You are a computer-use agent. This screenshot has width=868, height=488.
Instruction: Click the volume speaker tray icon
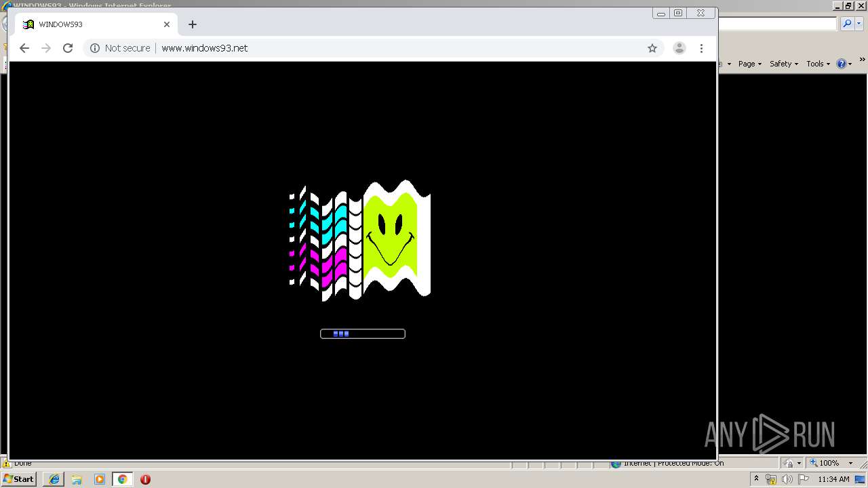point(787,480)
